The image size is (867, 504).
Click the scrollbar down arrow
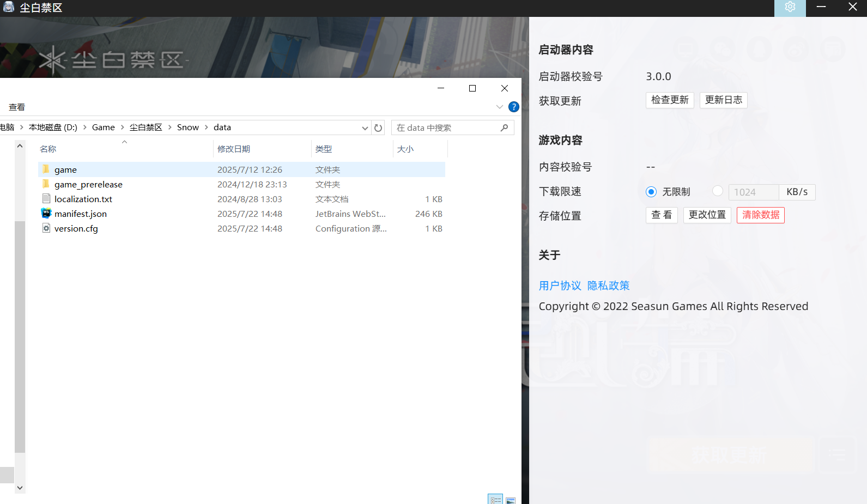tap(20, 488)
